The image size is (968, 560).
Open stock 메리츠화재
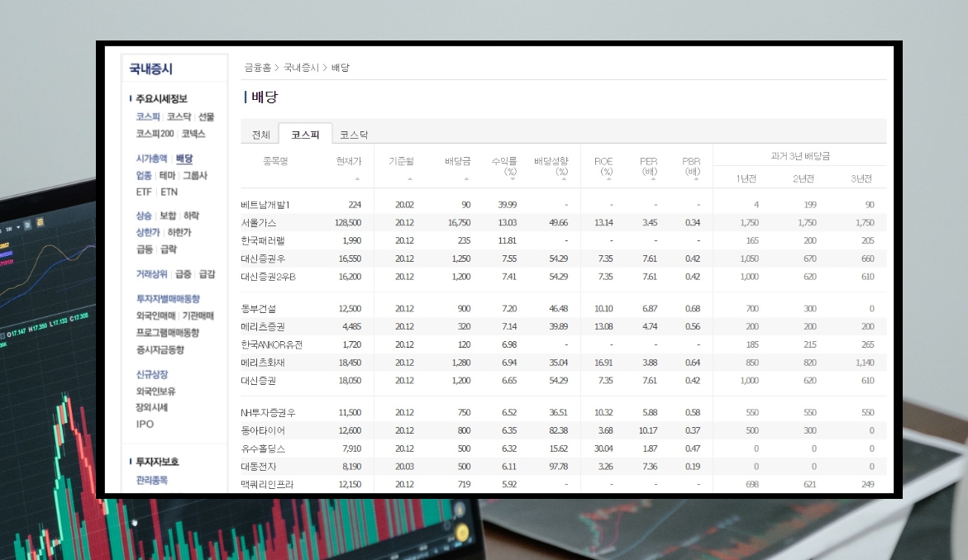pyautogui.click(x=263, y=363)
